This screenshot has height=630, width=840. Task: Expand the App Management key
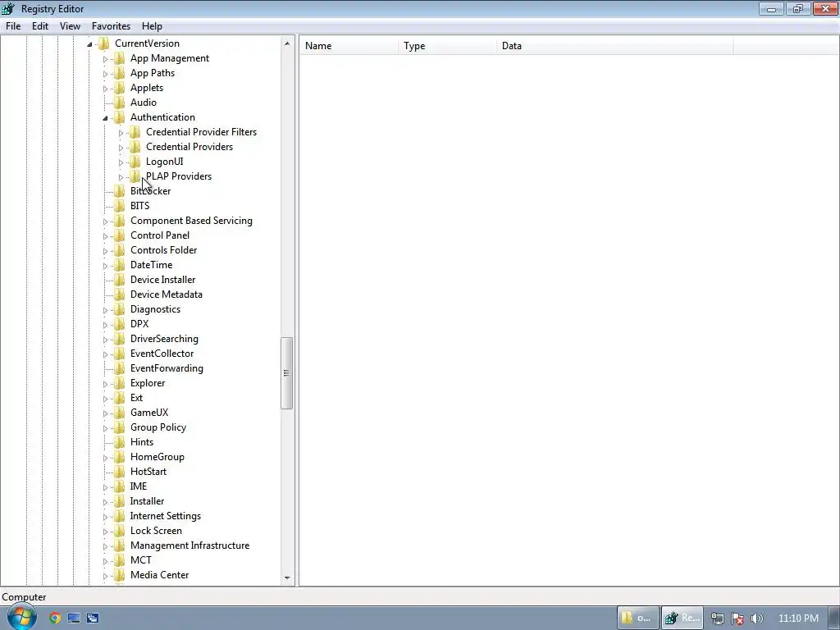click(x=105, y=59)
